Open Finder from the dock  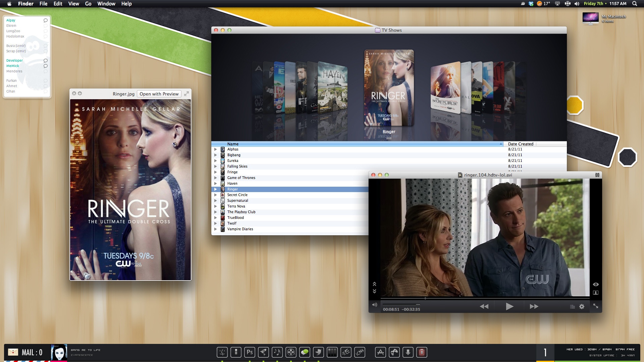[222, 352]
